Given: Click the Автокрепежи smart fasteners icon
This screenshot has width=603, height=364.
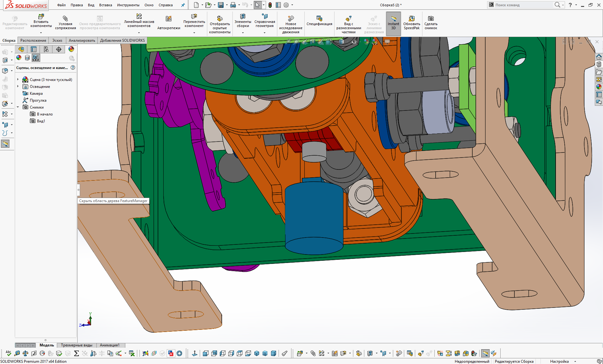Looking at the screenshot, I should (x=169, y=19).
